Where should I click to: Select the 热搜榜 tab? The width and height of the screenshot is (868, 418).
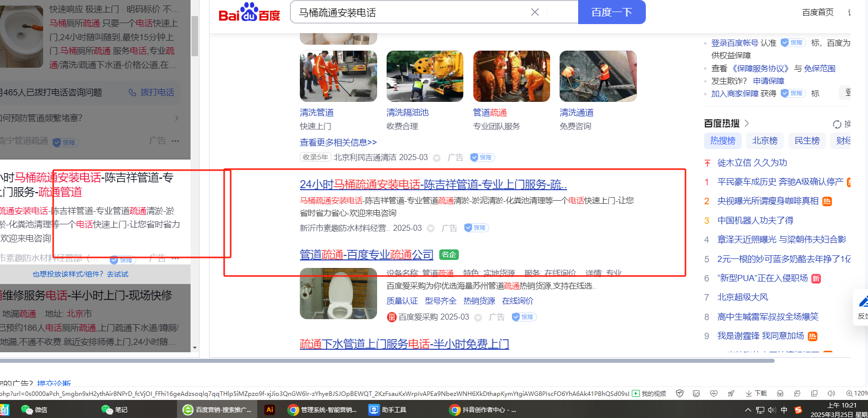point(723,141)
